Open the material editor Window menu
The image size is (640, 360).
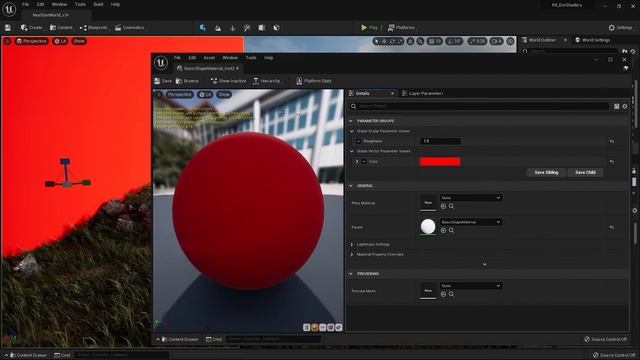[230, 58]
